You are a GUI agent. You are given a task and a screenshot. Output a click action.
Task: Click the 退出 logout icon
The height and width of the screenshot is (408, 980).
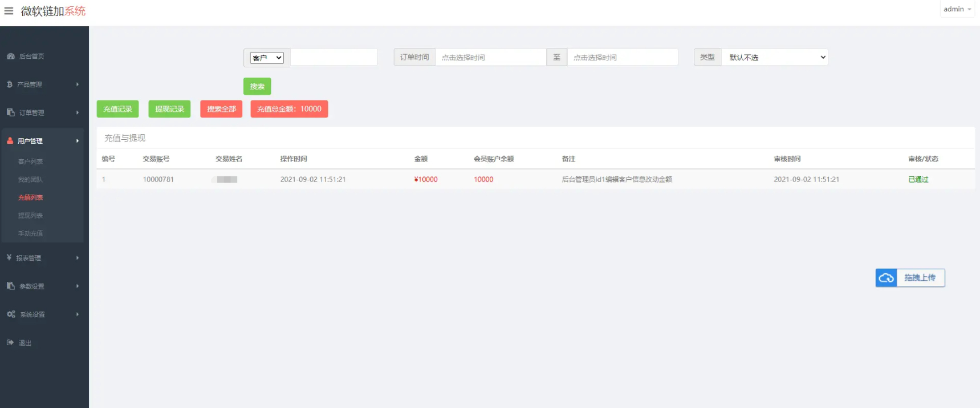click(10, 342)
